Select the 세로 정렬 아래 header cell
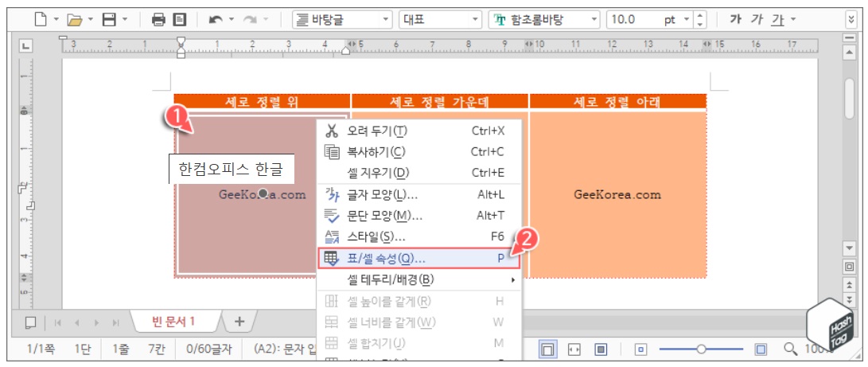The height and width of the screenshot is (367, 868). pos(618,101)
